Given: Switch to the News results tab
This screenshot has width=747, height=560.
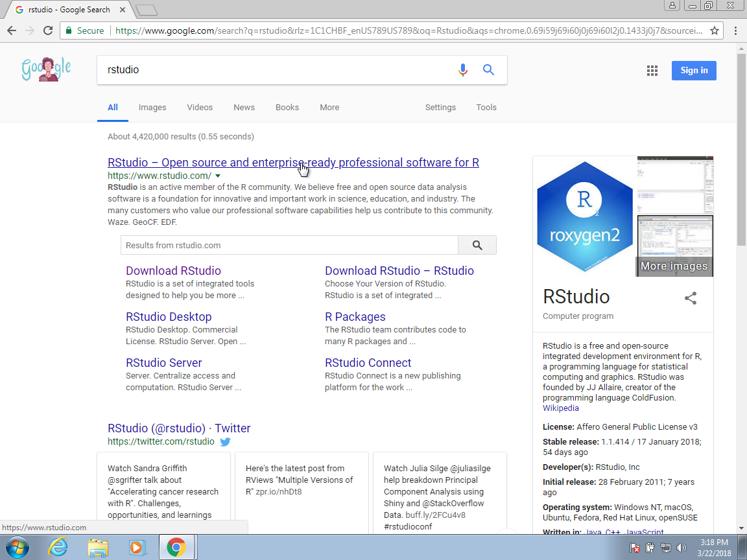Looking at the screenshot, I should pyautogui.click(x=244, y=108).
